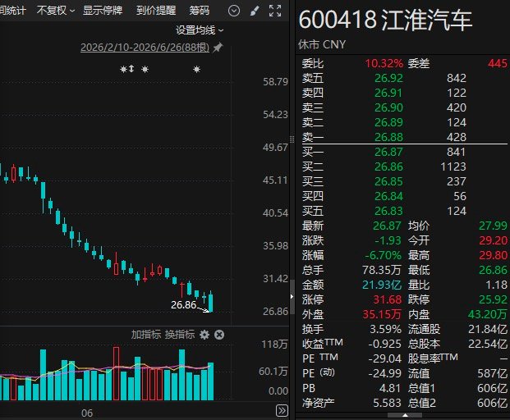Select 买五 price 26.83
The image size is (510, 420).
click(388, 211)
